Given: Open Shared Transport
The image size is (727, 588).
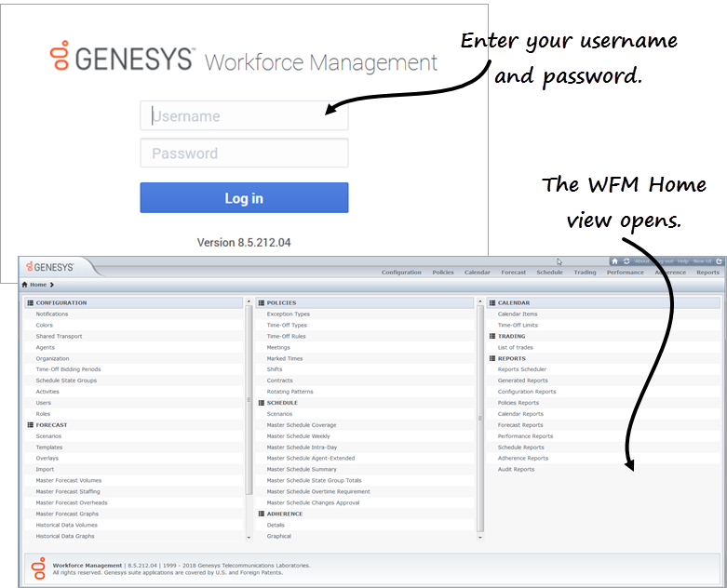Looking at the screenshot, I should [x=59, y=336].
